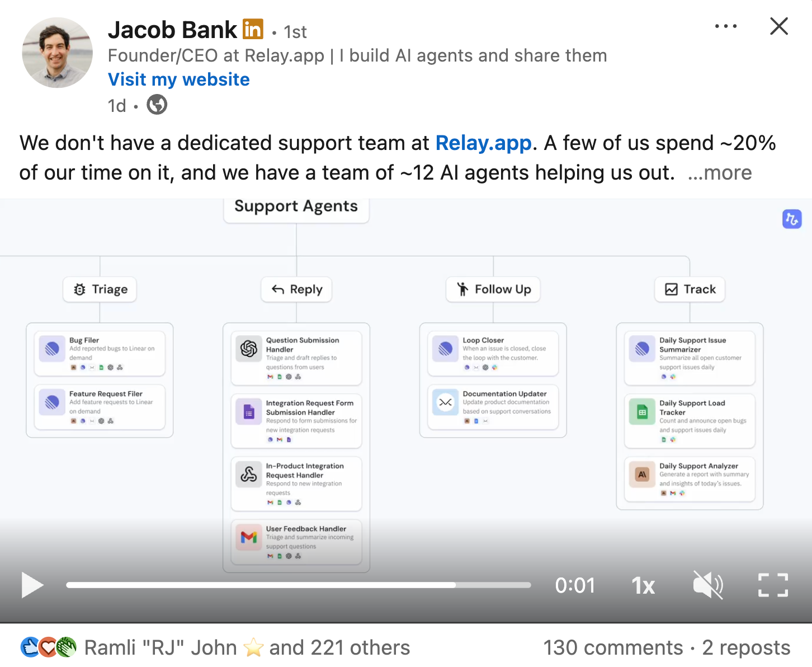Select the In-Product Integration Request Handler title
The image size is (812, 667).
tap(305, 471)
